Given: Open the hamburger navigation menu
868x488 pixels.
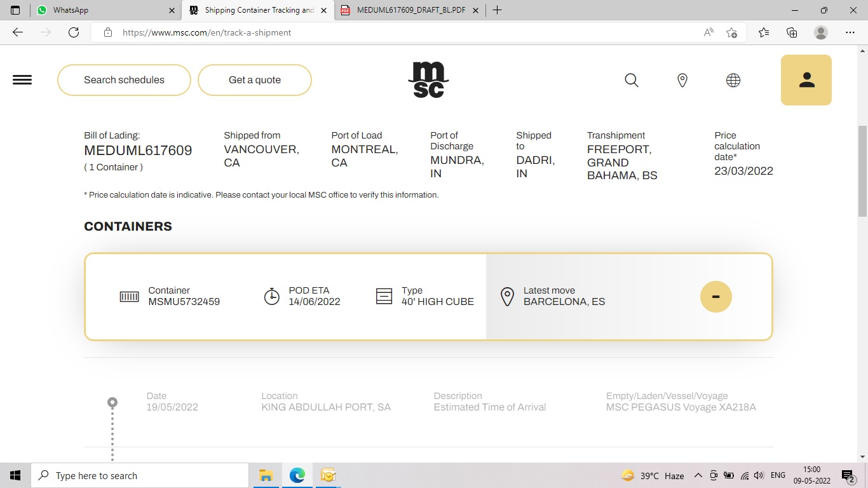Looking at the screenshot, I should pos(22,80).
